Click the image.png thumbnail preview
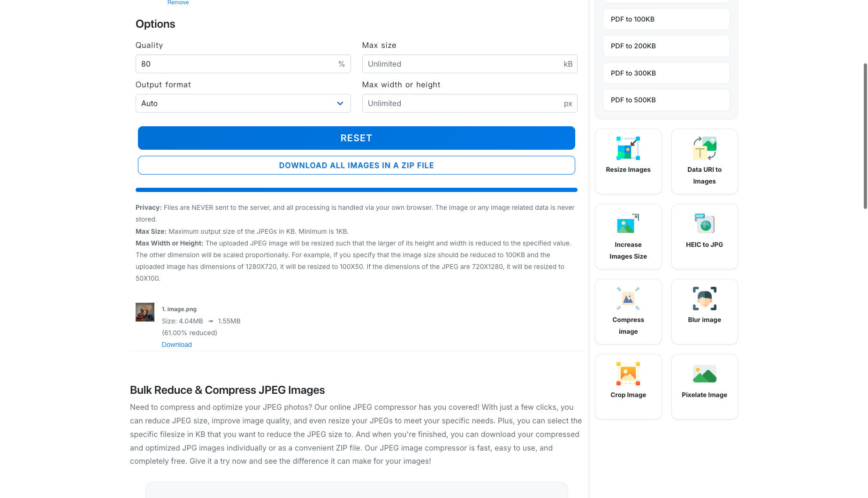This screenshot has width=868, height=498. (x=145, y=312)
